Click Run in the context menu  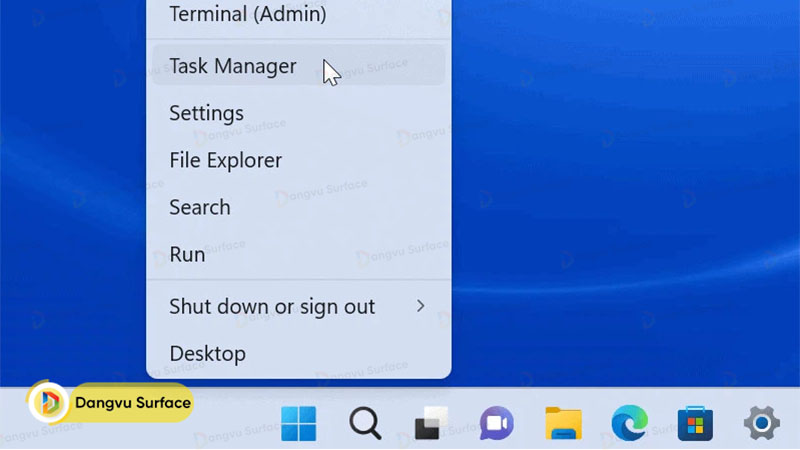point(298,254)
